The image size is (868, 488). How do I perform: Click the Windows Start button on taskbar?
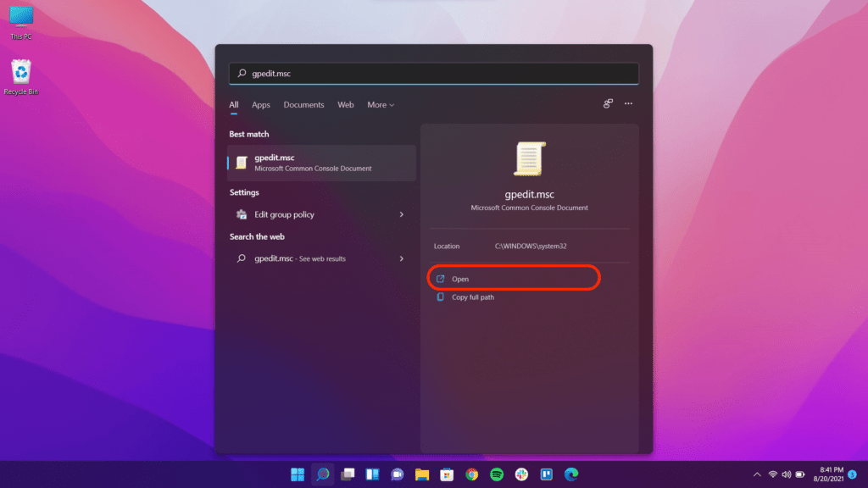point(298,474)
